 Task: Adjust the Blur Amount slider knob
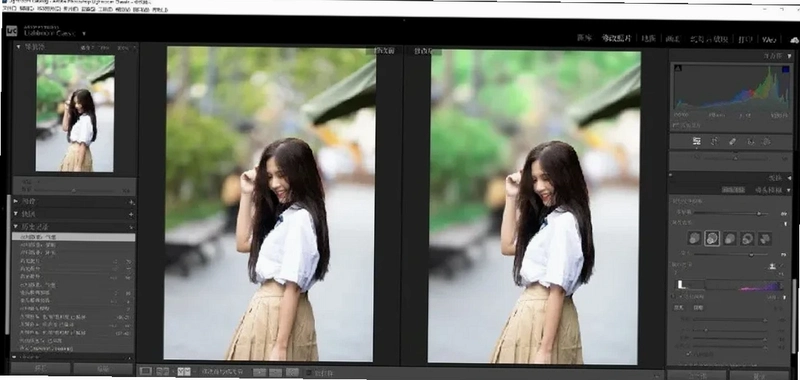(759, 213)
